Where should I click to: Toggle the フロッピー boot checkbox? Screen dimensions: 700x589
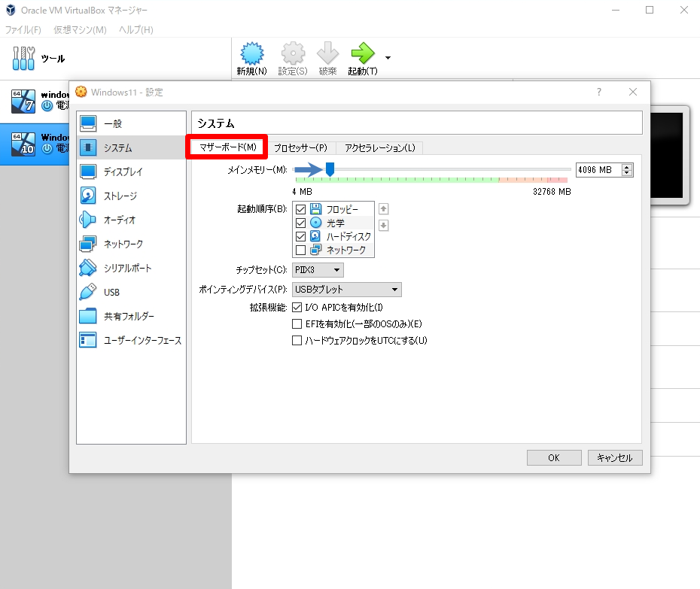pos(301,209)
